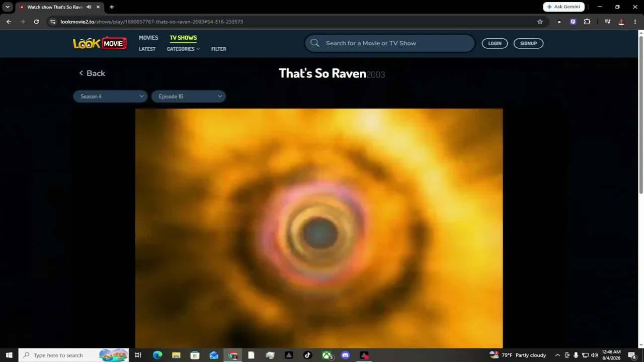This screenshot has height=362, width=644.
Task: Open the Windows notification center
Action: pos(632,355)
